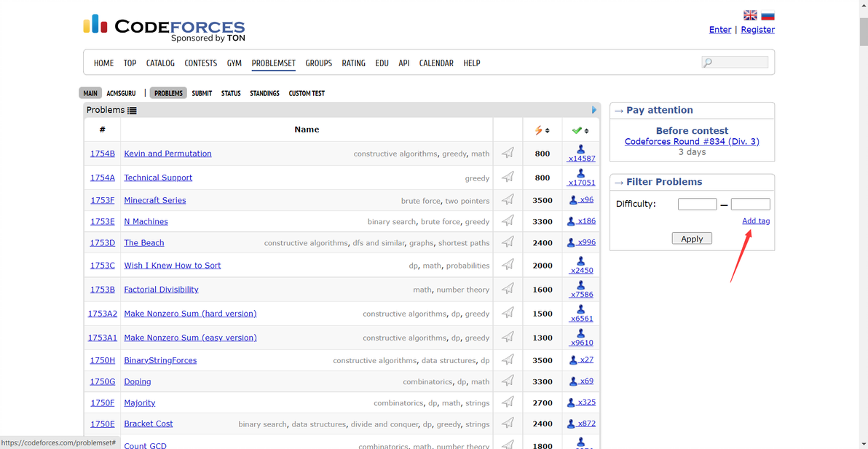Sort problems by rating using lightning column arrows
The width and height of the screenshot is (868, 449).
547,130
